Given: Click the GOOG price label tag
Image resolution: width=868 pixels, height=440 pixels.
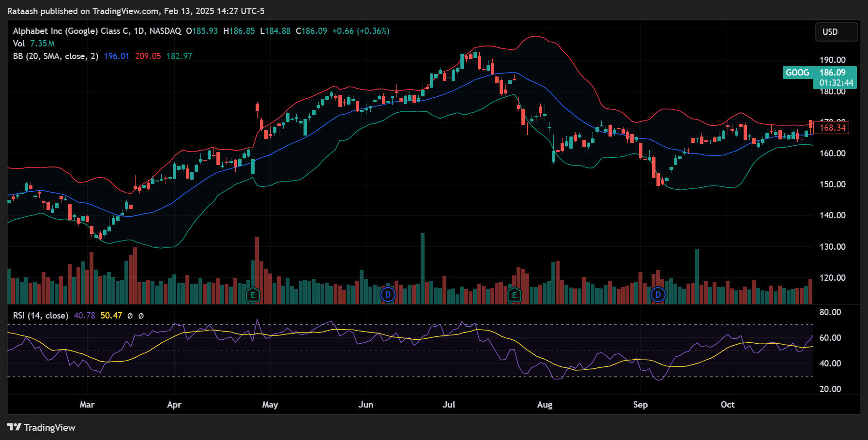Looking at the screenshot, I should click(797, 73).
